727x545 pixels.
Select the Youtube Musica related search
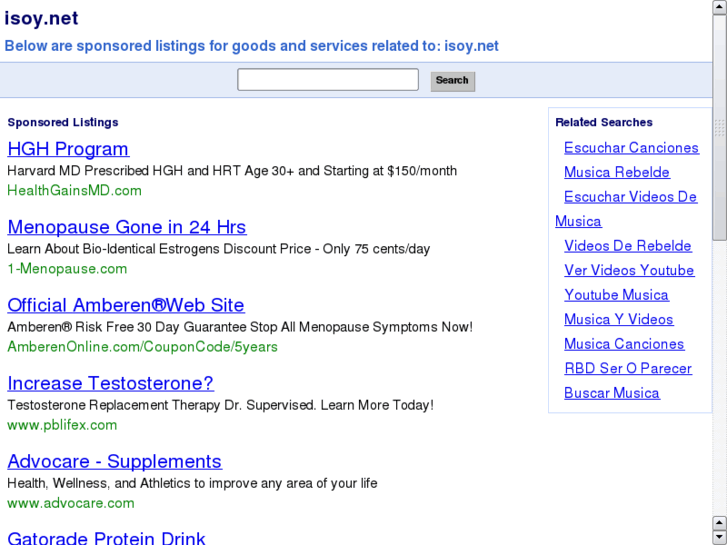[616, 295]
